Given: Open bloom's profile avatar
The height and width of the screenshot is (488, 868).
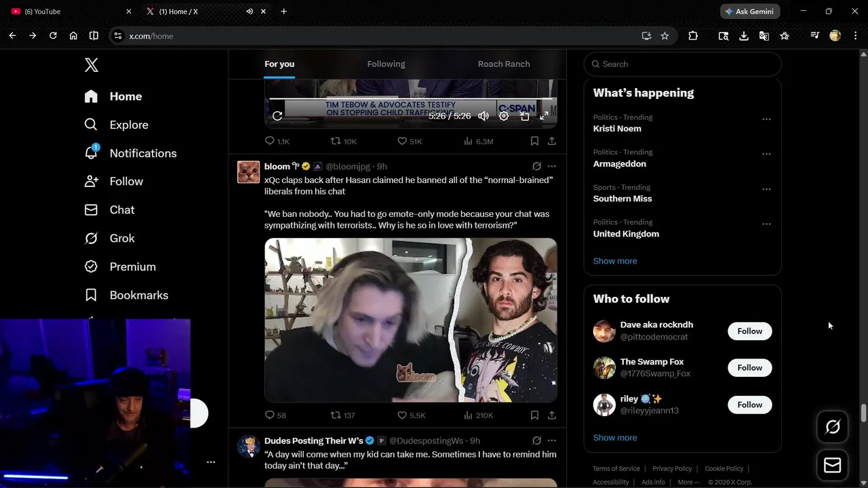Looking at the screenshot, I should (248, 172).
